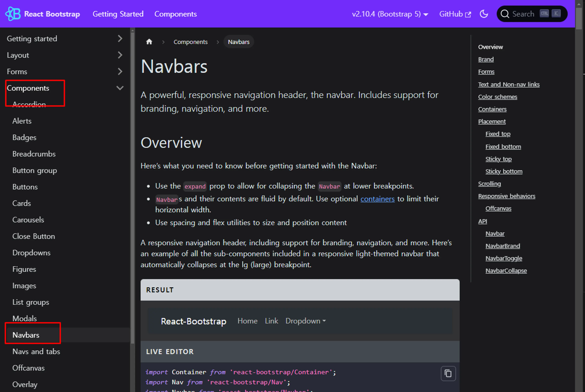Screen dimensions: 585x392
Task: Expand the Forms sidebar section
Action: pyautogui.click(x=120, y=72)
